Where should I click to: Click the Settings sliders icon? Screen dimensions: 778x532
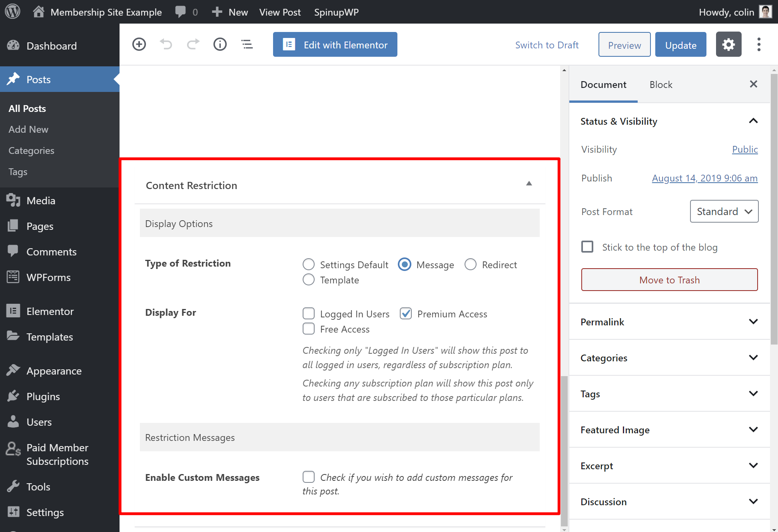[x=13, y=512]
